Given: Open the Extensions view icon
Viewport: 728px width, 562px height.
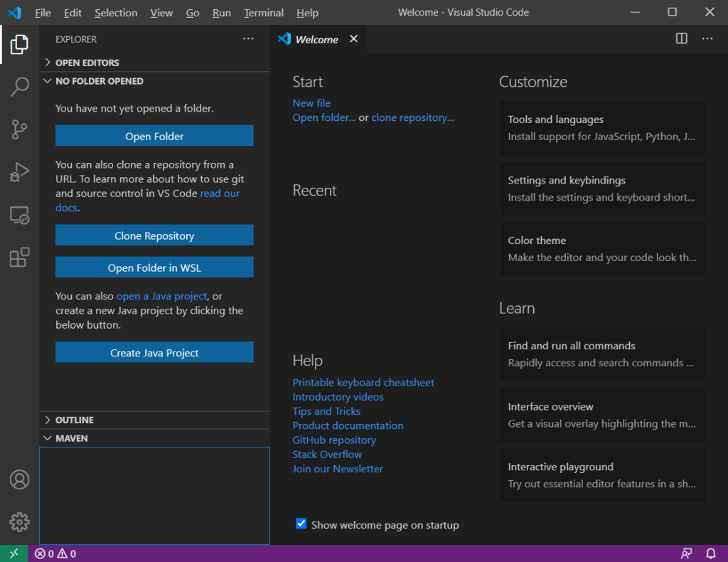Looking at the screenshot, I should (19, 258).
